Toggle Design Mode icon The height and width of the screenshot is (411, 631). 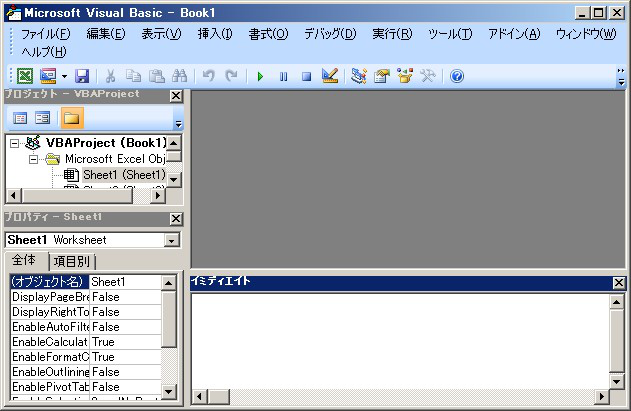[330, 76]
